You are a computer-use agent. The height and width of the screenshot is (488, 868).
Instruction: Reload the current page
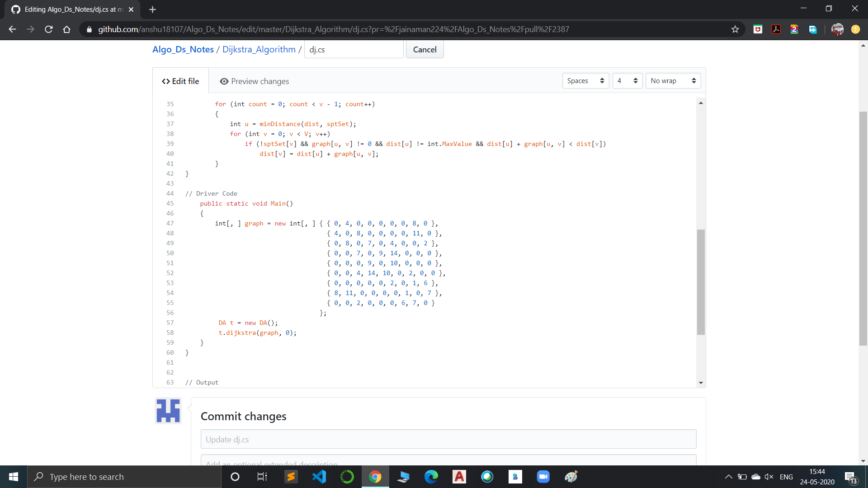pyautogui.click(x=48, y=29)
